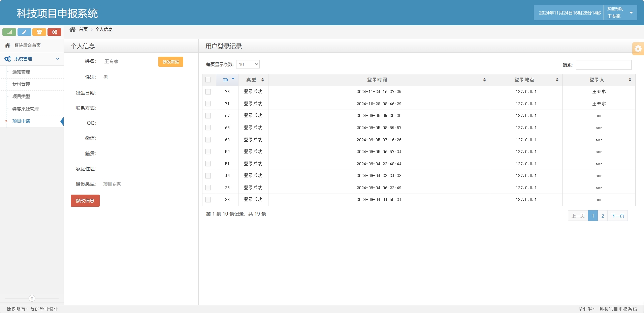Image resolution: width=644 pixels, height=313 pixels.
Task: Select the green bar chart statistics icon
Action: [9, 32]
